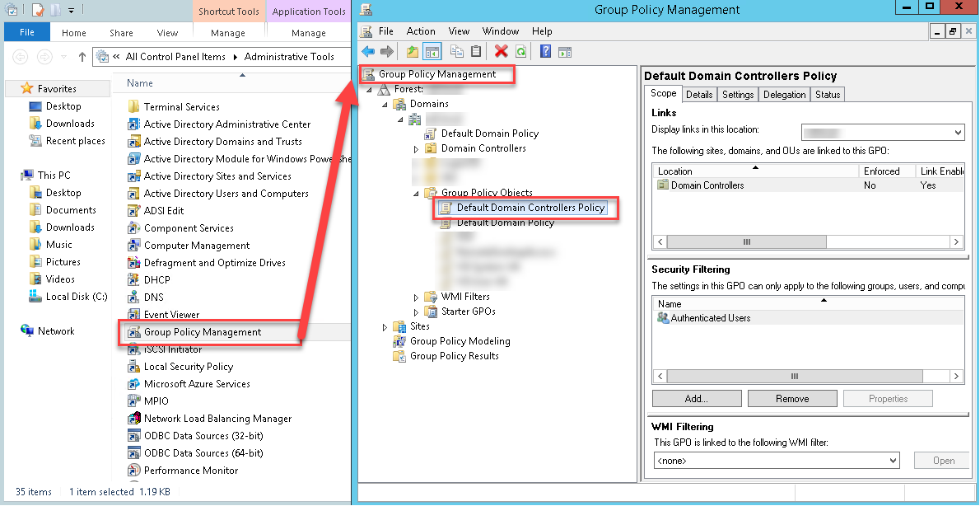This screenshot has width=980, height=506.
Task: Expand the Domain Controllers tree node
Action: tap(417, 149)
